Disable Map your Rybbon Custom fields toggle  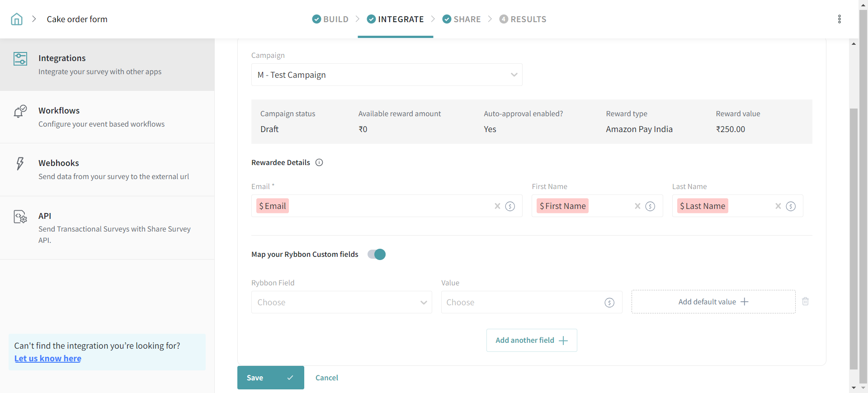[377, 255]
